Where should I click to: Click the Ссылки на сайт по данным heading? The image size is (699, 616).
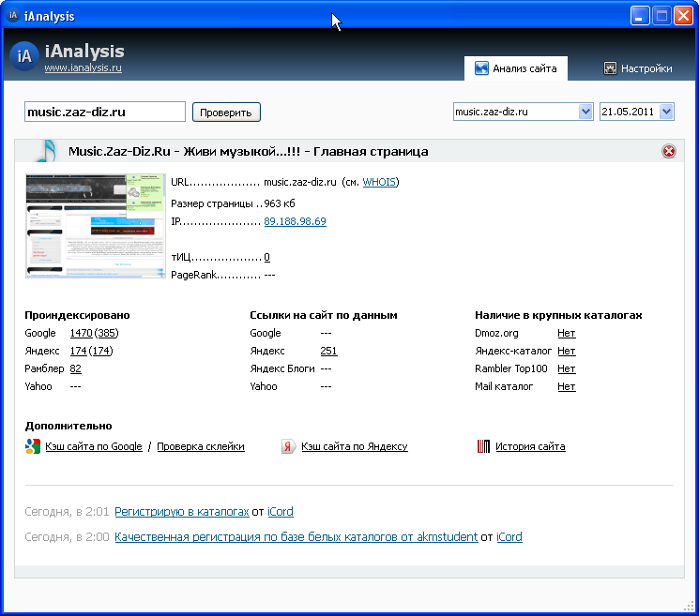pos(324,315)
